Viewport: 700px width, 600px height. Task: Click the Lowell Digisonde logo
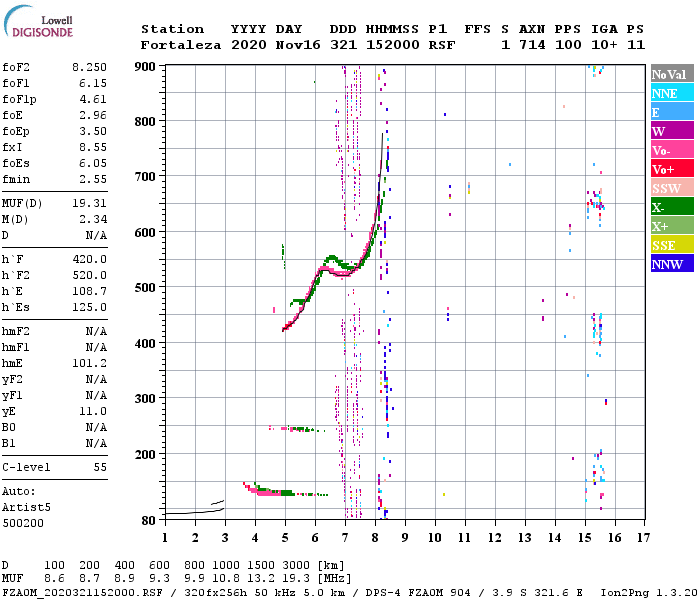pyautogui.click(x=38, y=22)
